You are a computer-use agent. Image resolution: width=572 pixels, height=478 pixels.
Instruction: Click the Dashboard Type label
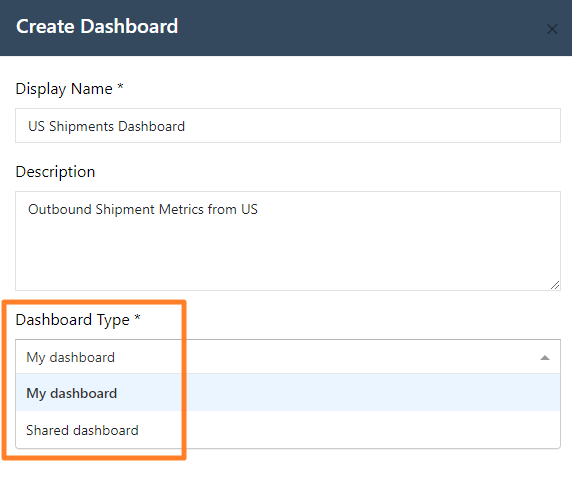point(72,320)
